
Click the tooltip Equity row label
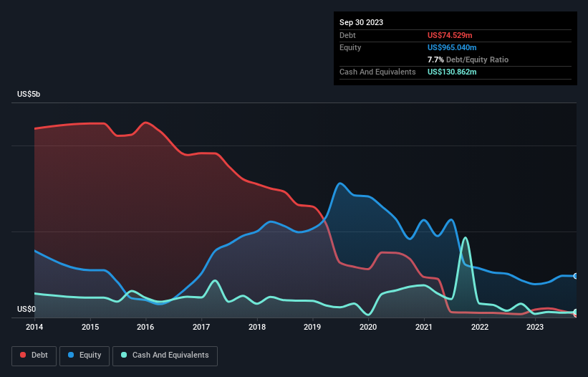[350, 47]
